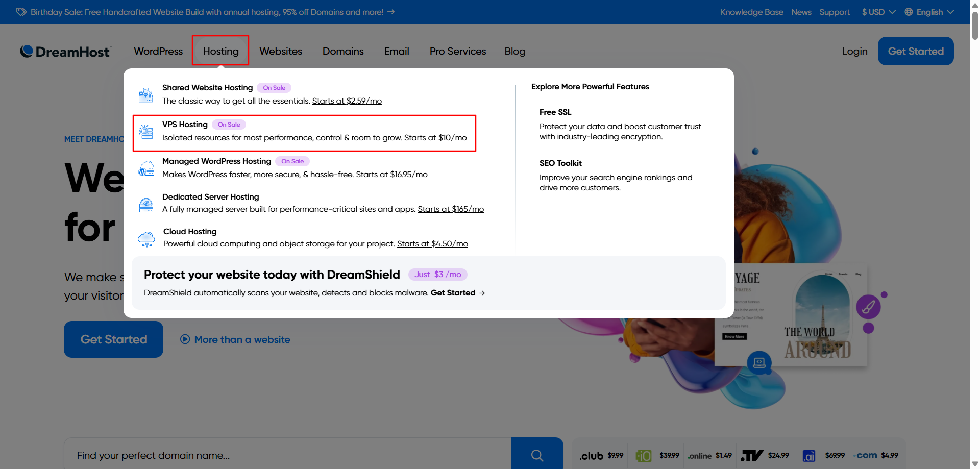Focus the domain name search field

pos(287,453)
